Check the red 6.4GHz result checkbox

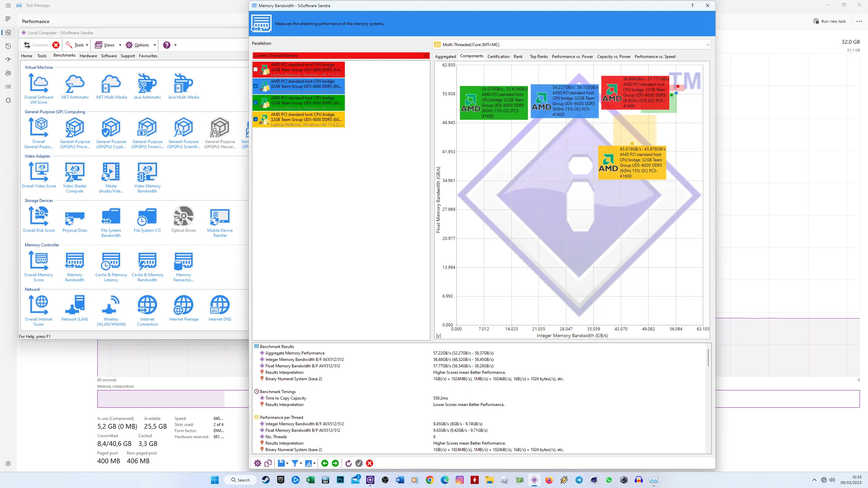(256, 69)
